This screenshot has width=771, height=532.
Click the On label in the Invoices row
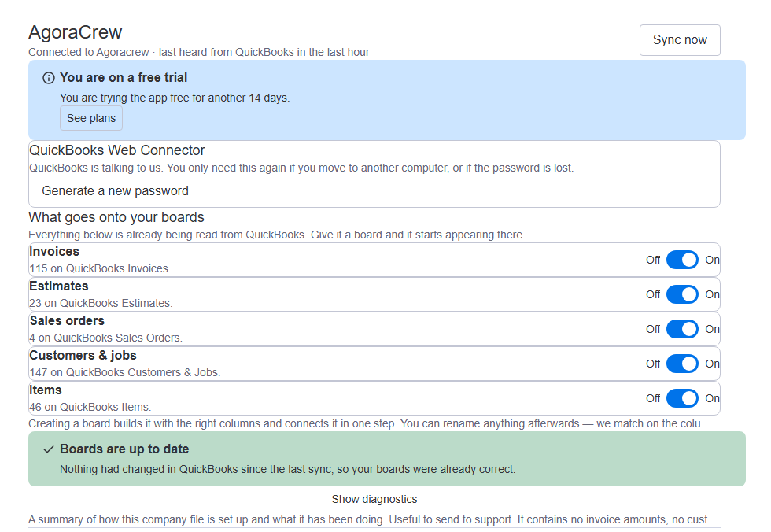(712, 260)
